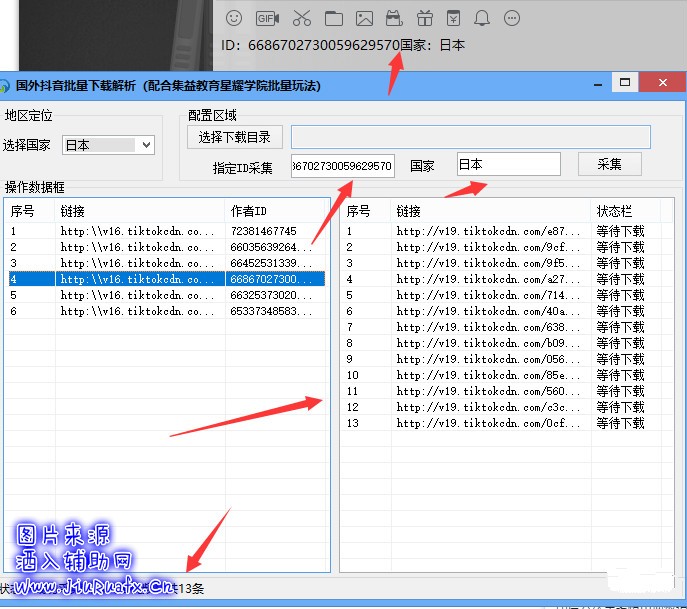Select left row with author ID 72381467745
The image size is (687, 609).
[x=166, y=231]
